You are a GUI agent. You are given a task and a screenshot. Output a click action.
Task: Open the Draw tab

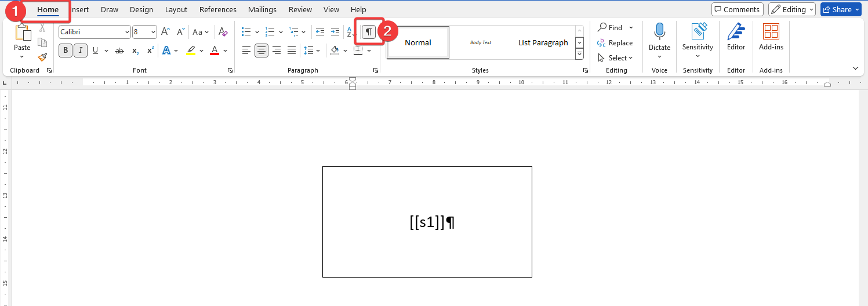pos(110,9)
